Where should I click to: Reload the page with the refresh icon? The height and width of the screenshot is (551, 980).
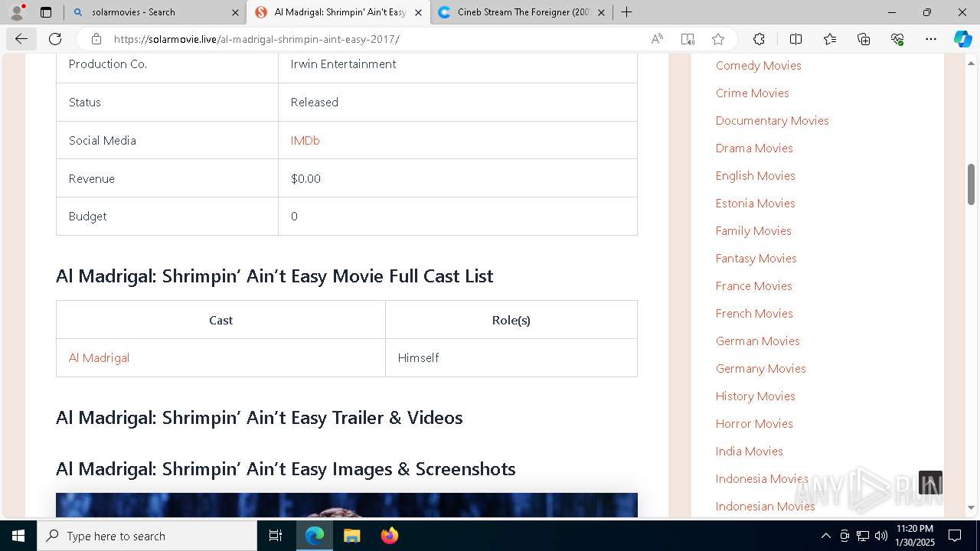(55, 39)
